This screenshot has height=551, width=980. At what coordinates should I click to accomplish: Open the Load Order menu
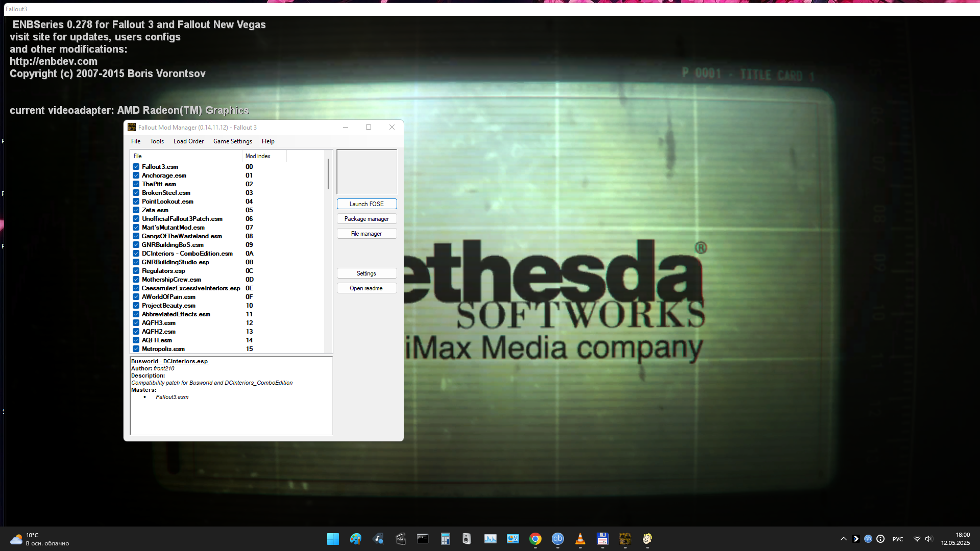188,141
